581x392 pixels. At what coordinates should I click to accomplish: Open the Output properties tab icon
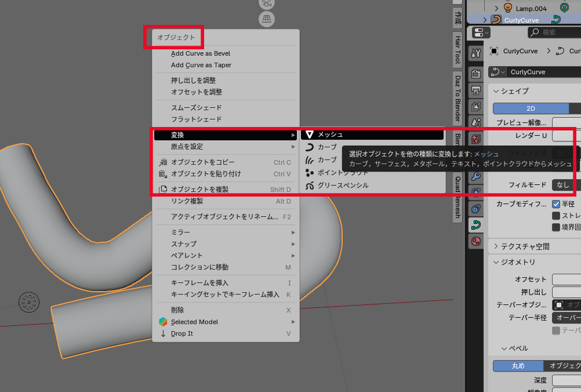pos(475,90)
